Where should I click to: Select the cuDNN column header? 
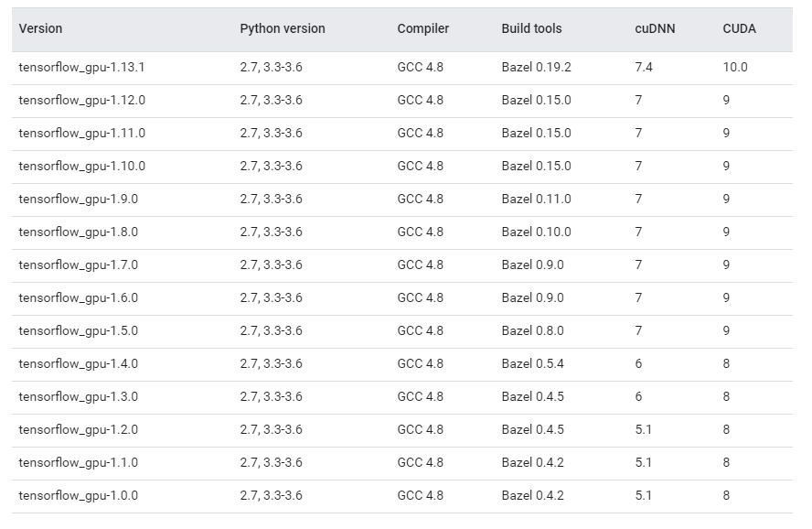654,29
